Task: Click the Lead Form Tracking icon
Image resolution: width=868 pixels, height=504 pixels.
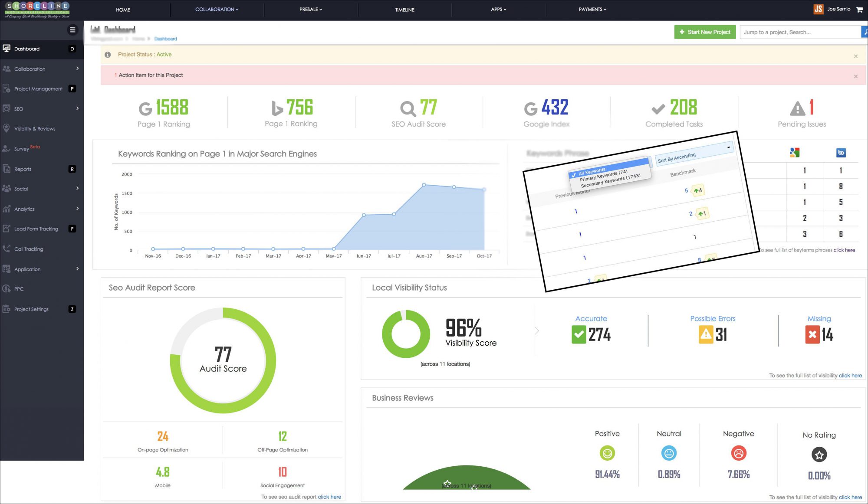Action: point(7,229)
